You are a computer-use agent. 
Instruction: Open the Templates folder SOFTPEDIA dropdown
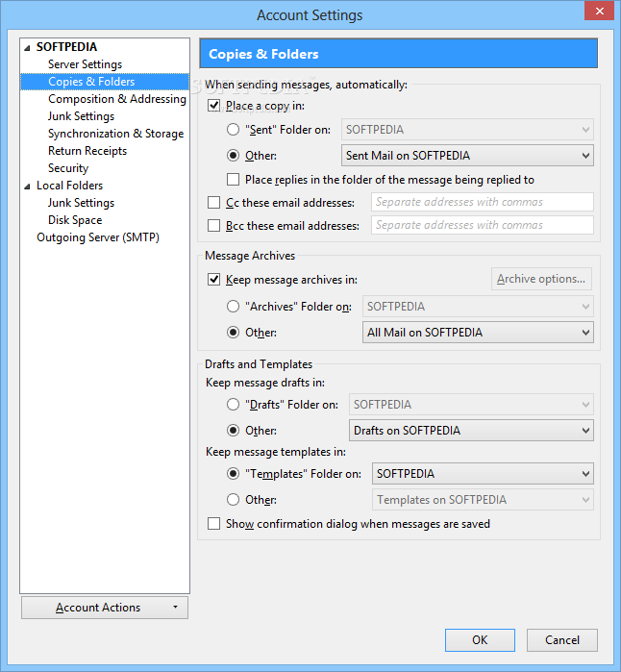pos(483,474)
